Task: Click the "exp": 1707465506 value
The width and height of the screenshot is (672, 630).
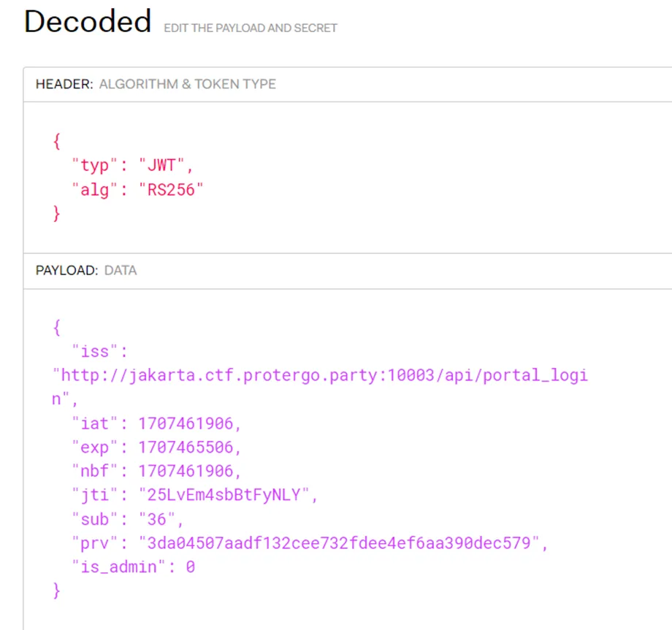Action: (189, 447)
